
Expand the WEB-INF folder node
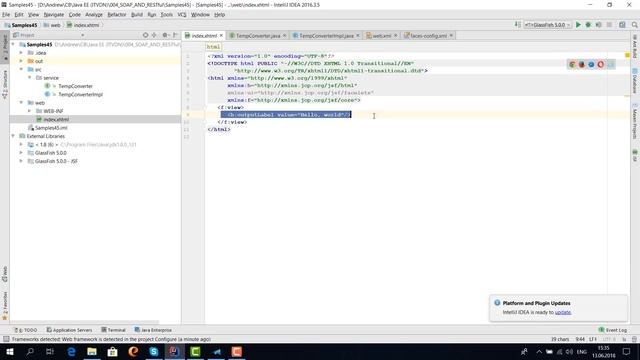[29, 111]
